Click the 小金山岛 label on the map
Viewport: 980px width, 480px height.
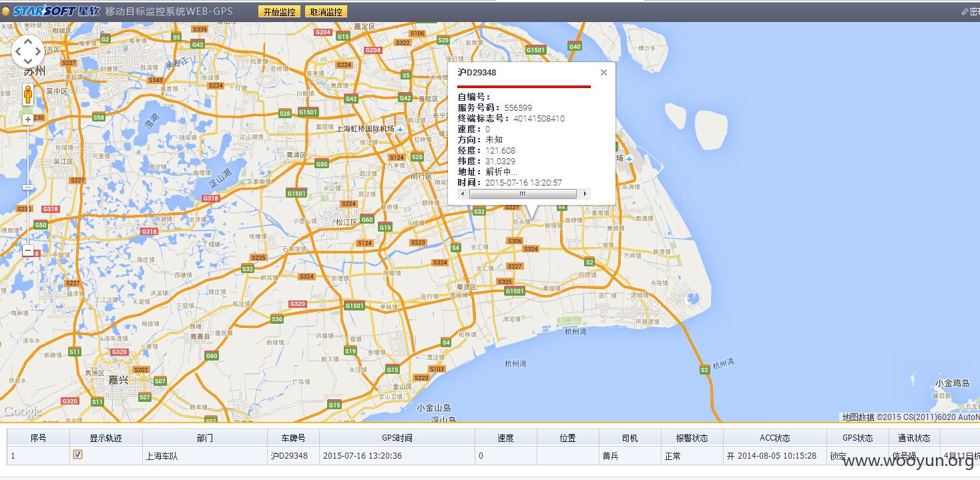point(434,407)
